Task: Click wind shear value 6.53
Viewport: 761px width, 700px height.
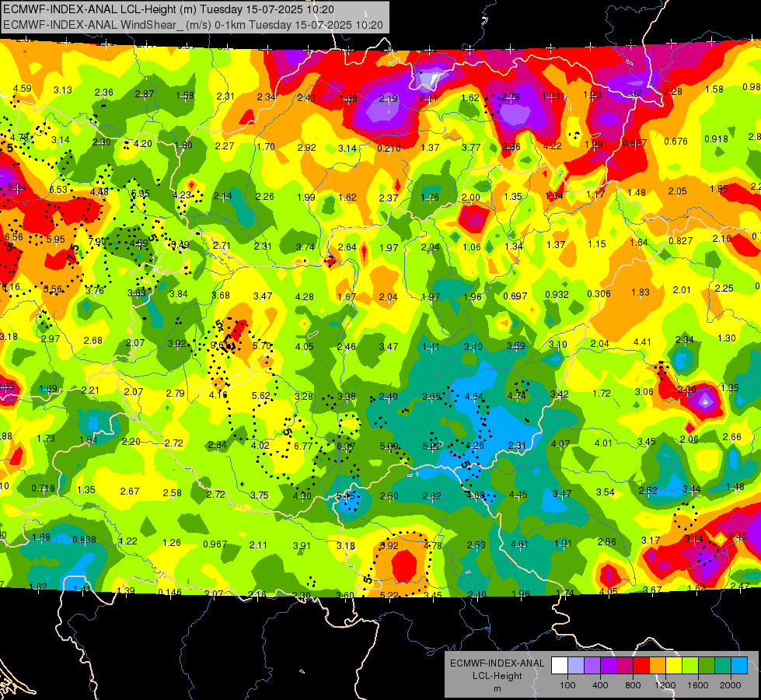Action: (58, 190)
